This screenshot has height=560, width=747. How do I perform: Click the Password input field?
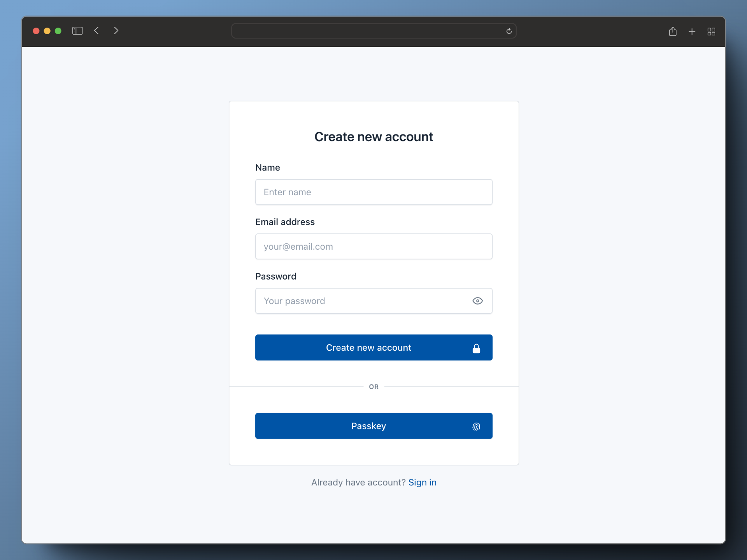[x=373, y=301]
